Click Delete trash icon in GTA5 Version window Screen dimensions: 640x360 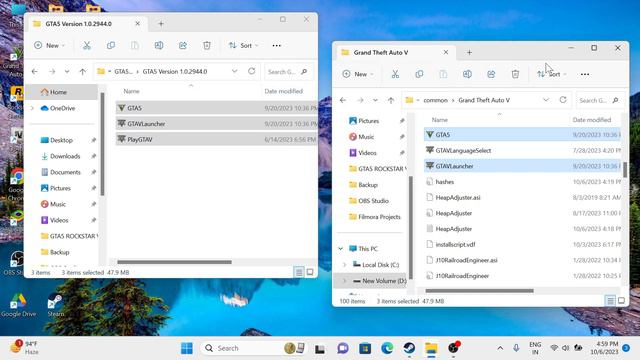207,45
